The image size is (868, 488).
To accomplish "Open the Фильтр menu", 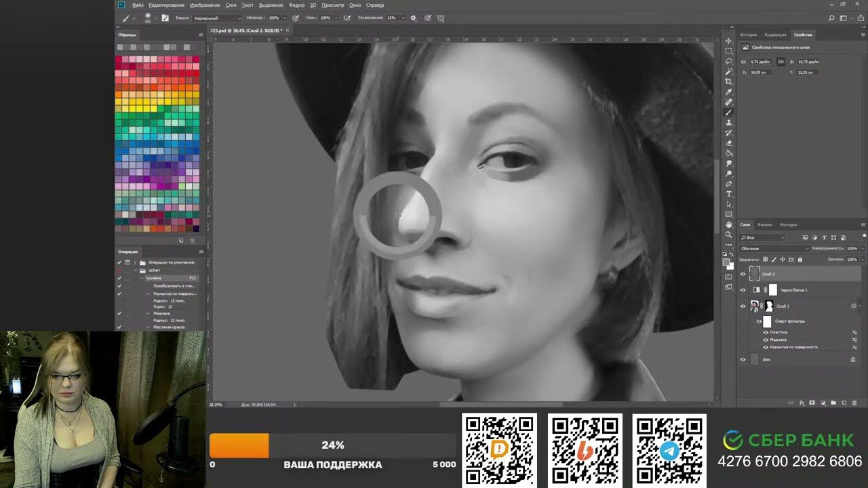I will (x=296, y=5).
